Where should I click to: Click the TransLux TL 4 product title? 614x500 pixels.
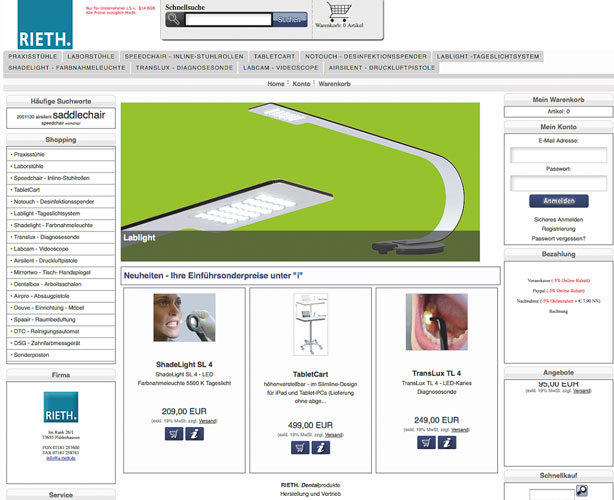tap(437, 373)
